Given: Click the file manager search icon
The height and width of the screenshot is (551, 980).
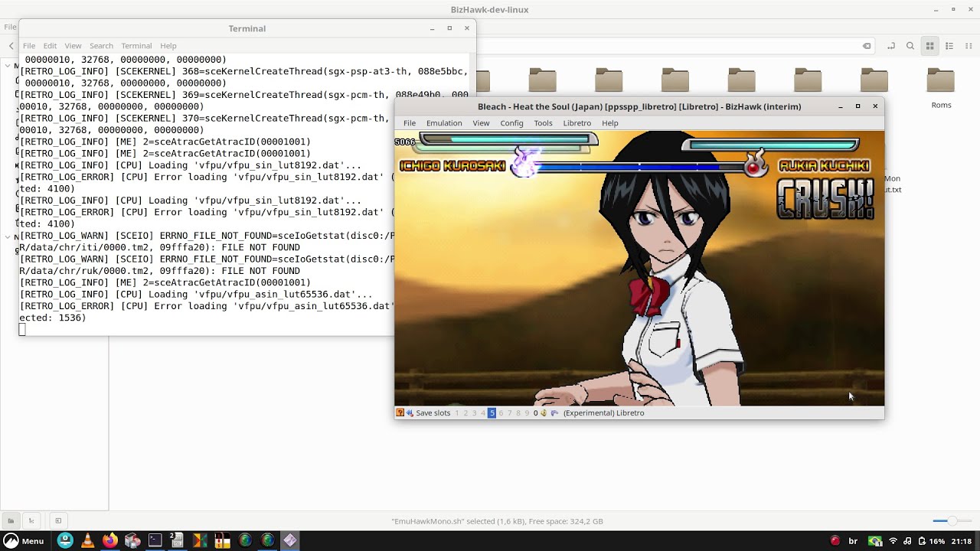Looking at the screenshot, I should coord(910,46).
